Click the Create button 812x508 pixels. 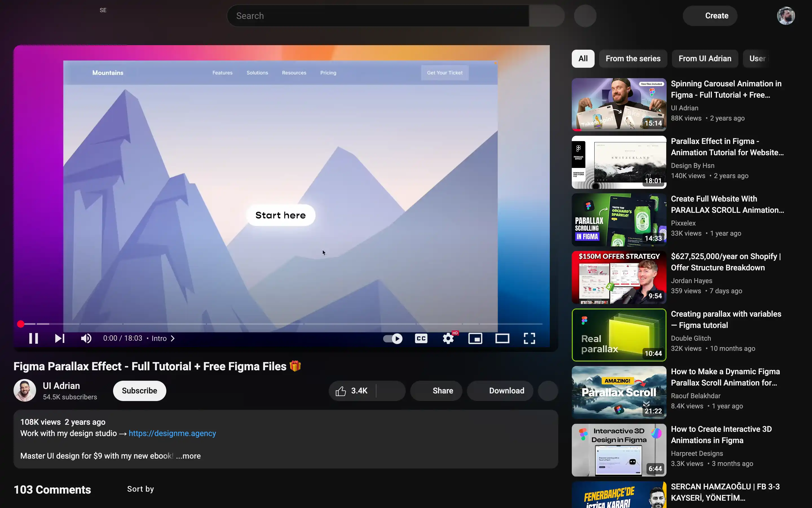[710, 16]
